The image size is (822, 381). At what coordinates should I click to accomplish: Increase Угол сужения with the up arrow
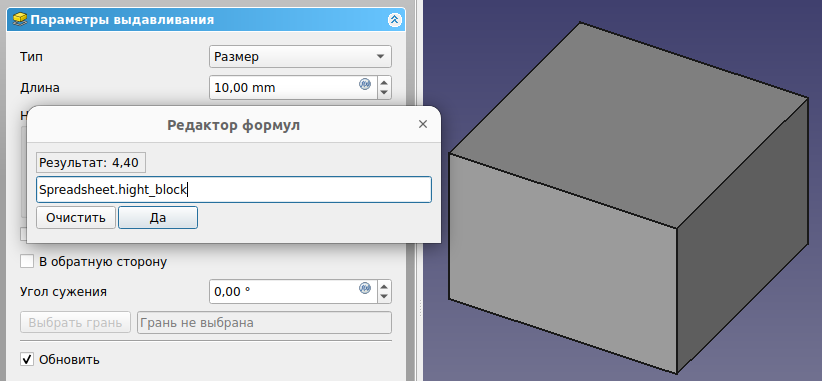pyautogui.click(x=384, y=286)
